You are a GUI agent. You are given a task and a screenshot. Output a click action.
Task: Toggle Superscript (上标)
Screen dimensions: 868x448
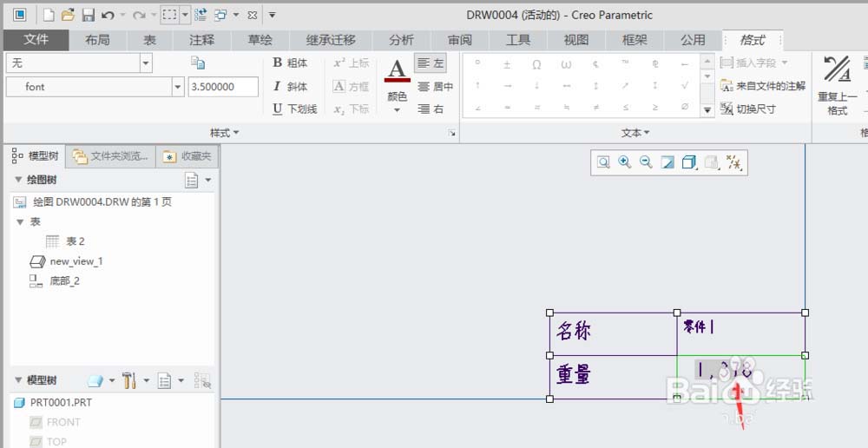[x=351, y=63]
